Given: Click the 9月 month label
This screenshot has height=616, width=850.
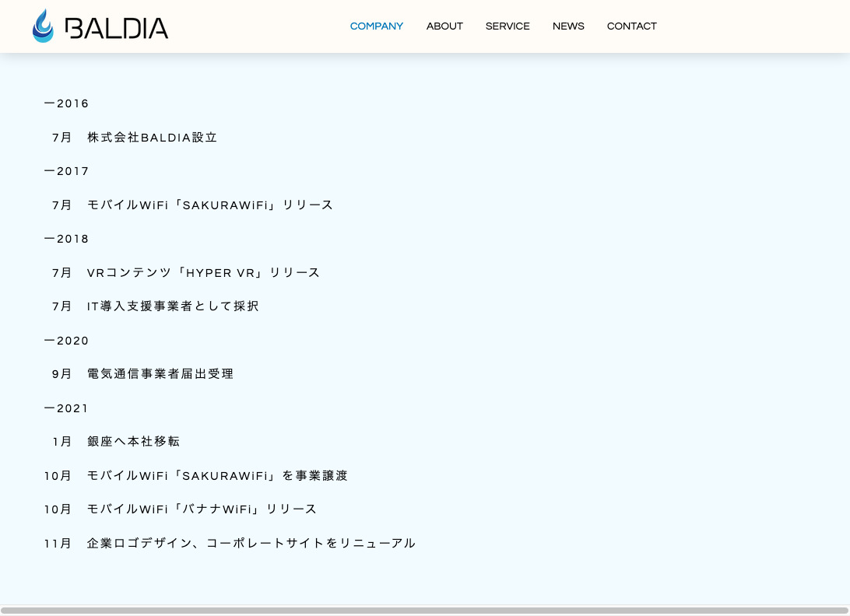Looking at the screenshot, I should tap(61, 374).
